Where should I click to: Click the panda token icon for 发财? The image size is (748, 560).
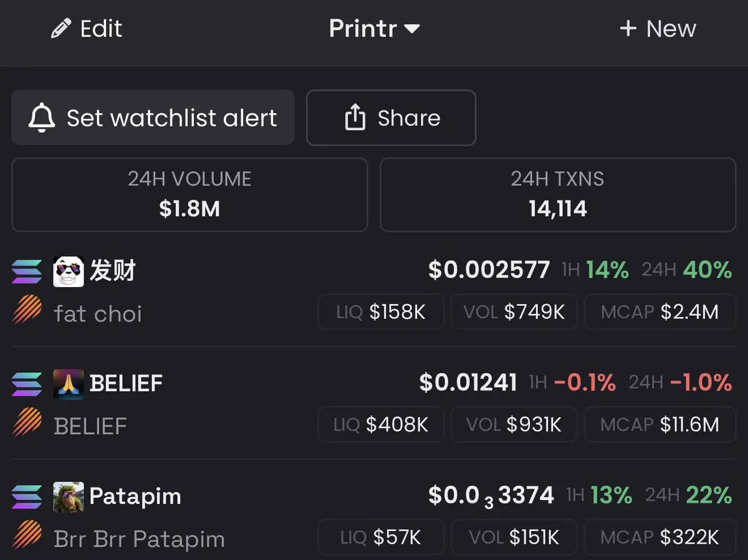pyautogui.click(x=69, y=272)
